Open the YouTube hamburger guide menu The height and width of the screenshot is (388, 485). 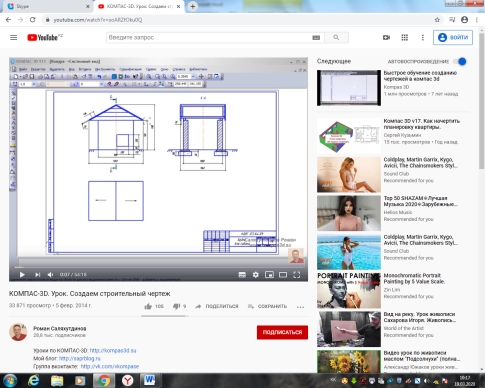point(13,38)
